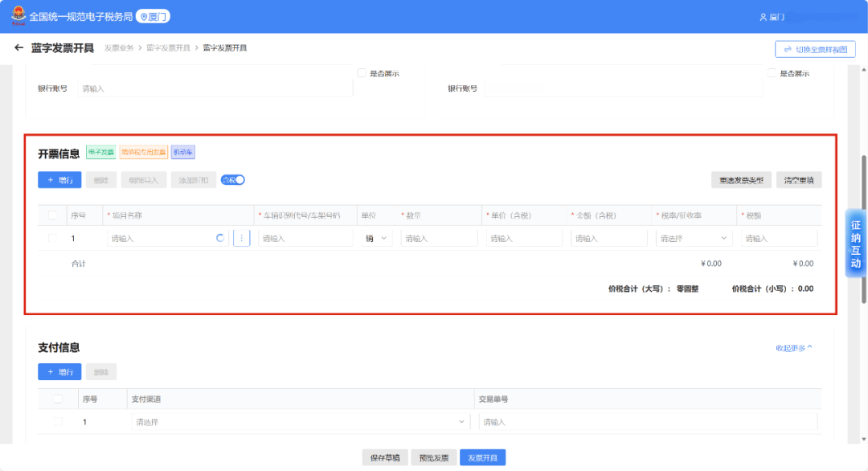Tick the select-all checkbox in 开票信息 table header

tap(53, 215)
